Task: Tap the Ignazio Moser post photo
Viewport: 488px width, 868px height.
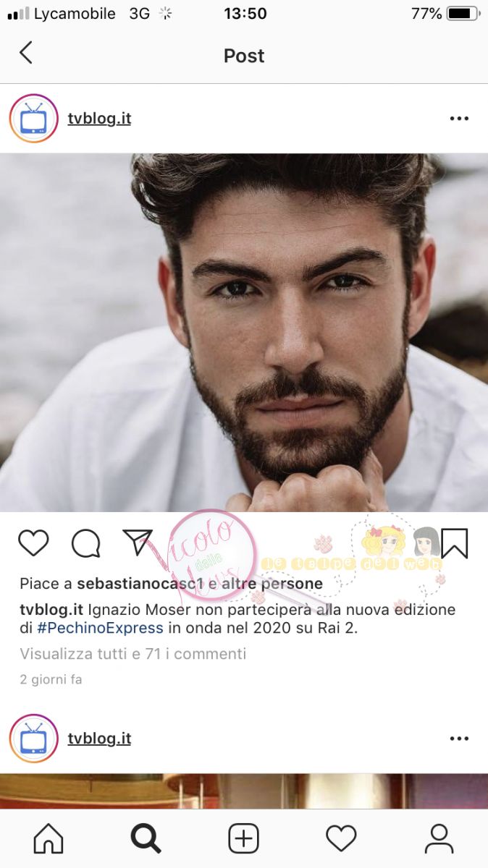Action: pos(244,333)
